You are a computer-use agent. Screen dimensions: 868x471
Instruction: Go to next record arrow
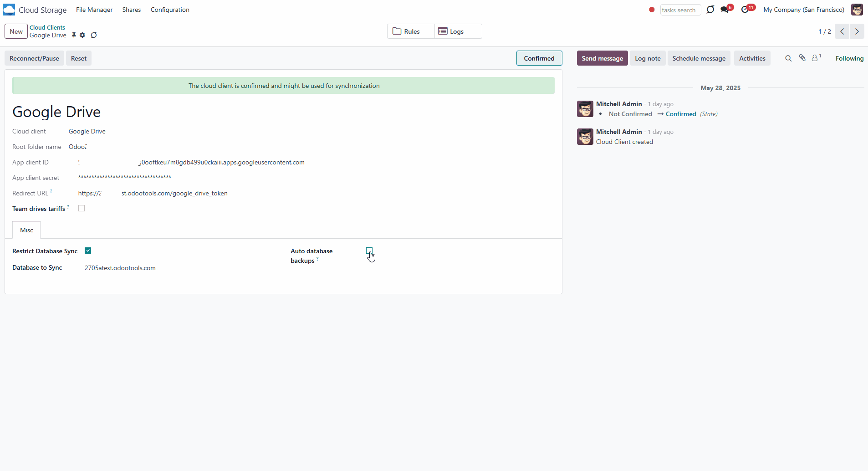pos(857,31)
